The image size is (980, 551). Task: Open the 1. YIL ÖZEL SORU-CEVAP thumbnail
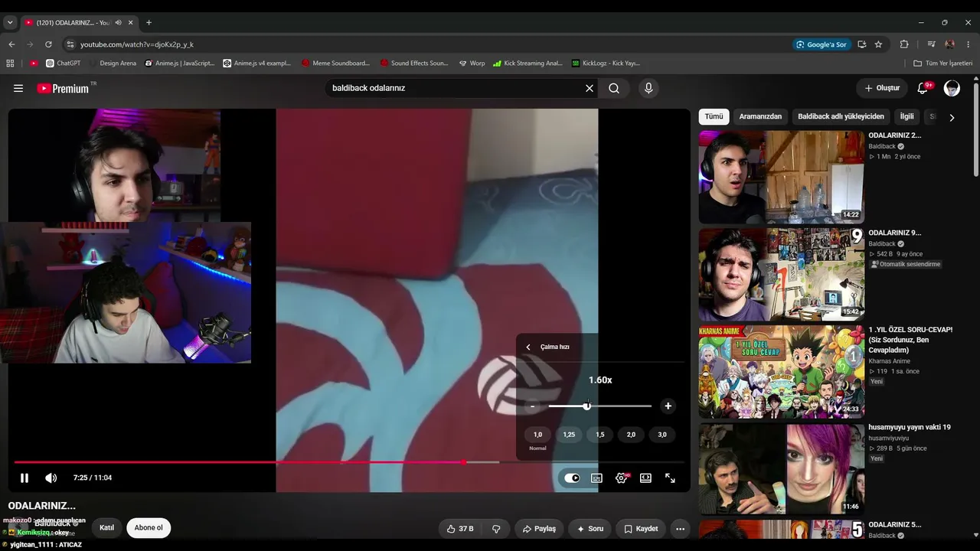click(782, 372)
